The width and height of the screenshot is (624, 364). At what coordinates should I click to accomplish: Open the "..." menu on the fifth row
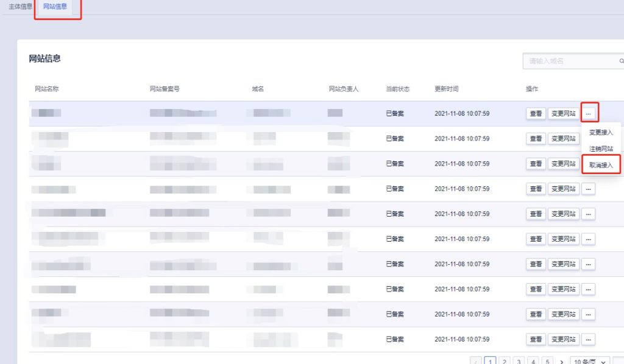588,214
